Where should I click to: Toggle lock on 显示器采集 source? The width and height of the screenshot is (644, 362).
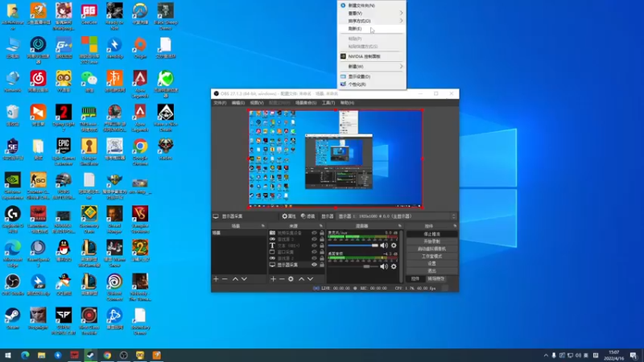click(321, 265)
